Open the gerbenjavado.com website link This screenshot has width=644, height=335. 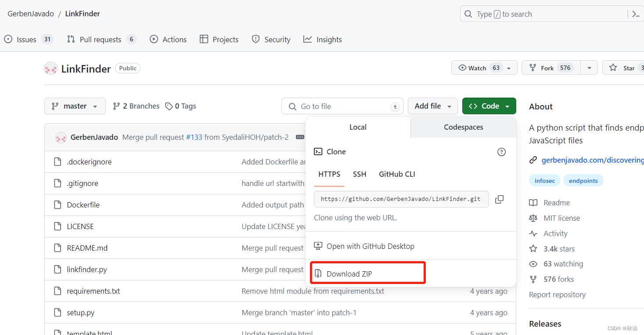click(x=593, y=160)
